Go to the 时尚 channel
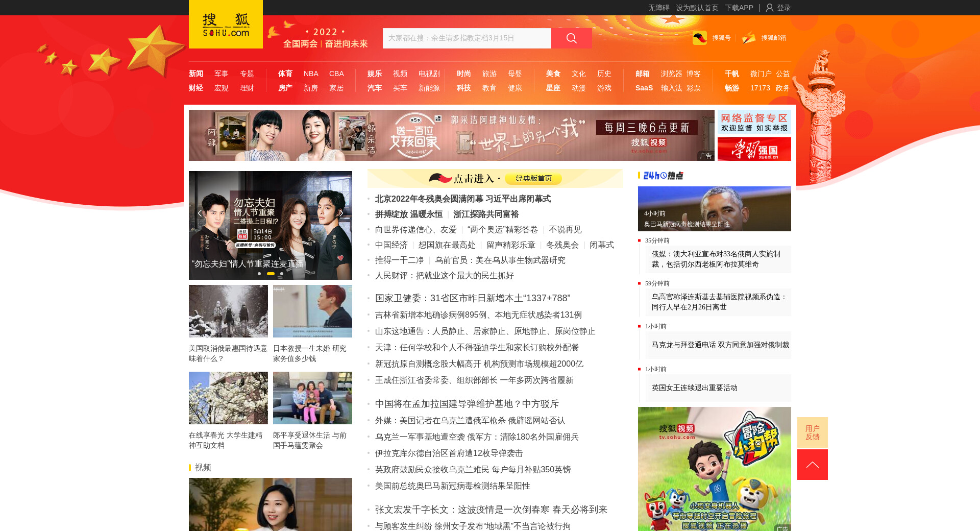The width and height of the screenshot is (980, 531). point(464,74)
